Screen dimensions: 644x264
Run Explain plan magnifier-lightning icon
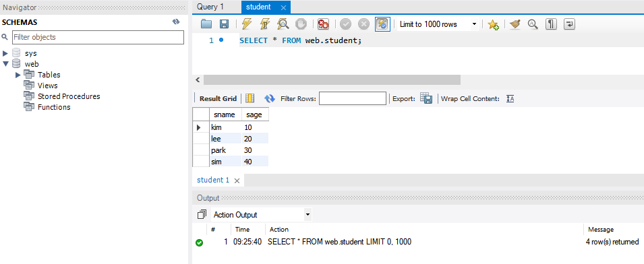(283, 24)
